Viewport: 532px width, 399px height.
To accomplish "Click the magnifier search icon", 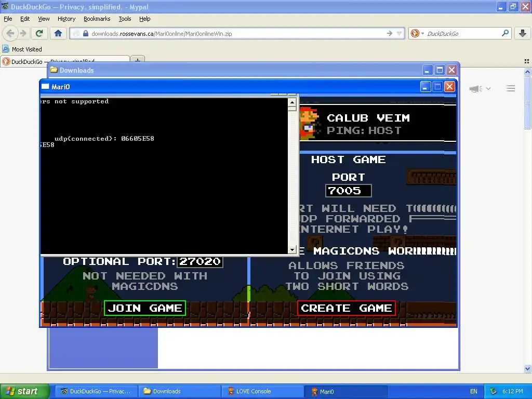I will coord(505,33).
